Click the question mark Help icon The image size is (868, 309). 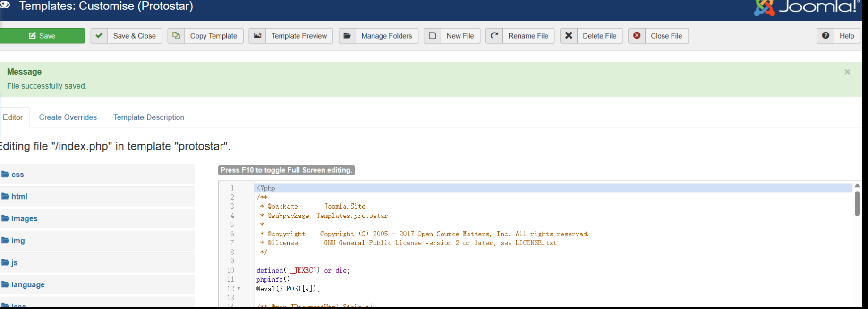[x=825, y=36]
